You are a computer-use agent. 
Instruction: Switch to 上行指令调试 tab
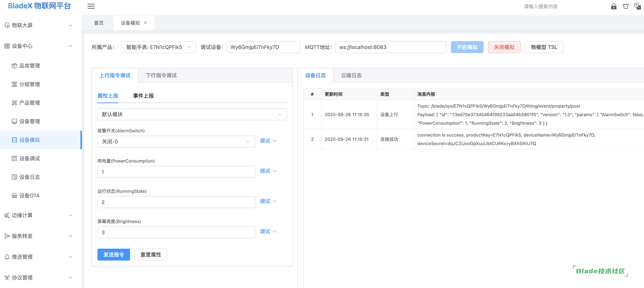coord(115,75)
